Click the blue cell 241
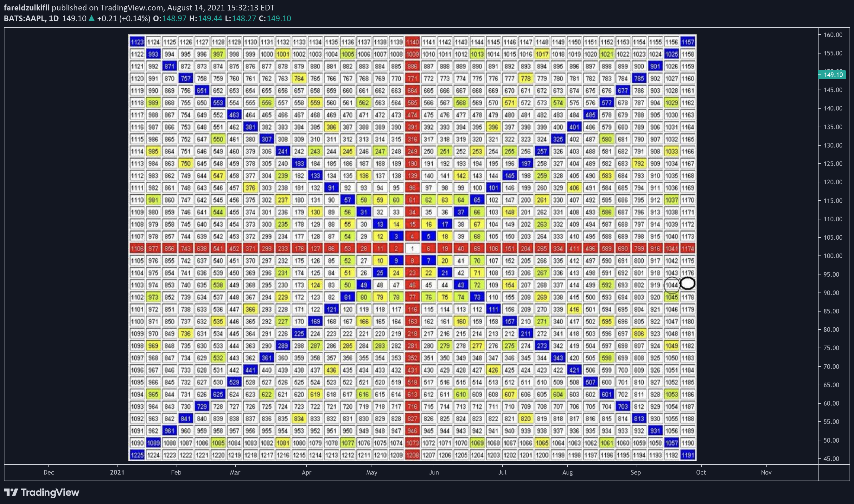Screen dimensions: 854x504 pyautogui.click(x=283, y=151)
